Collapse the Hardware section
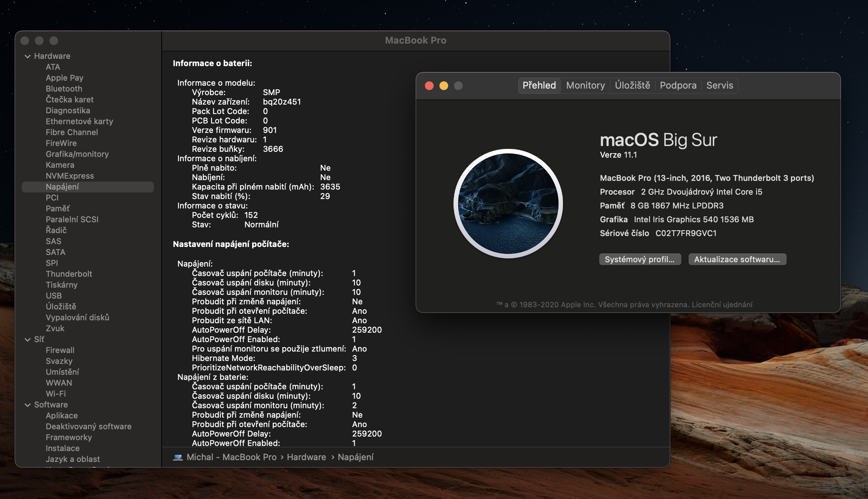 coord(28,56)
